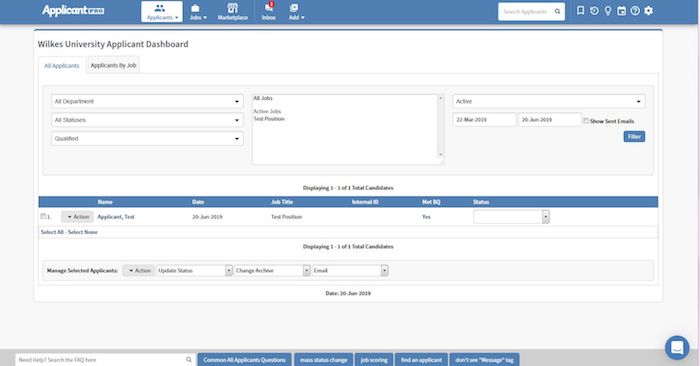This screenshot has height=366, width=700.
Task: Click the Select None link
Action: pyautogui.click(x=83, y=232)
